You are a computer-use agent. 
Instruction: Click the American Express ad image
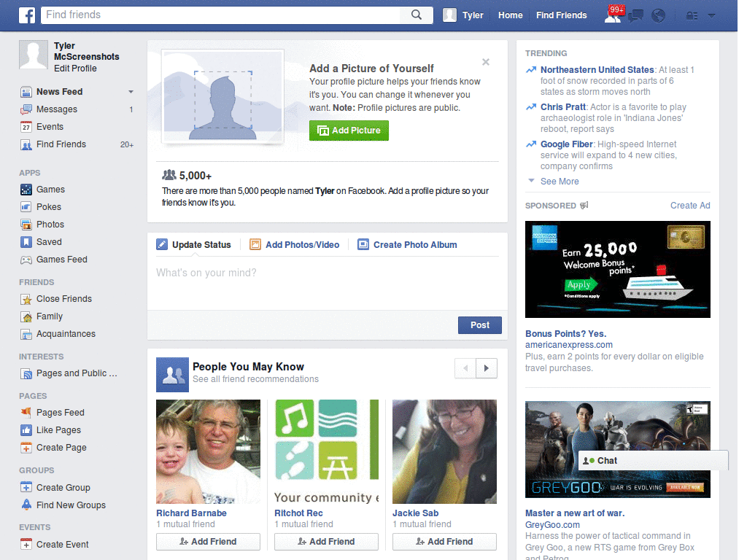(x=617, y=270)
